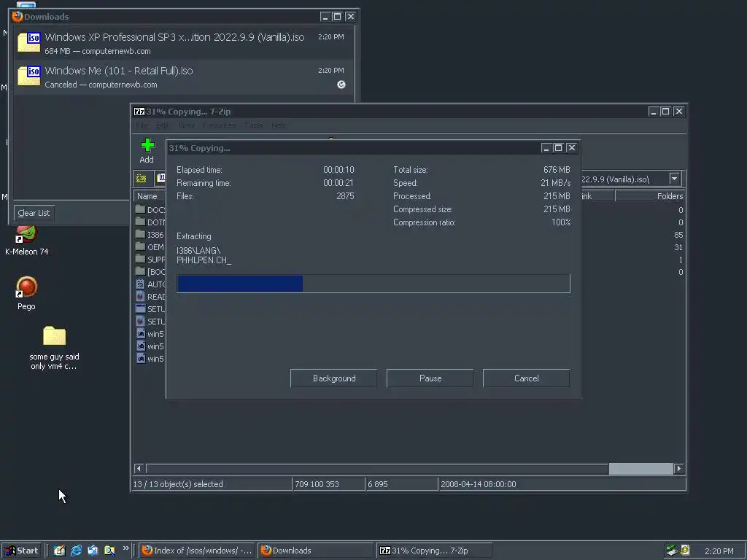This screenshot has width=747, height=560.
Task: Click the '2875' files count value
Action: click(x=345, y=195)
